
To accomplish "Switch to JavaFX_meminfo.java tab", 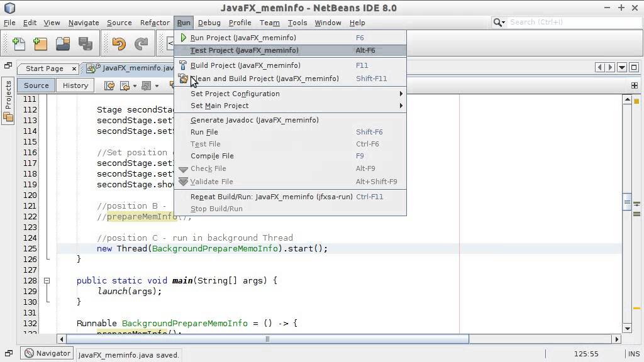I will [138, 68].
